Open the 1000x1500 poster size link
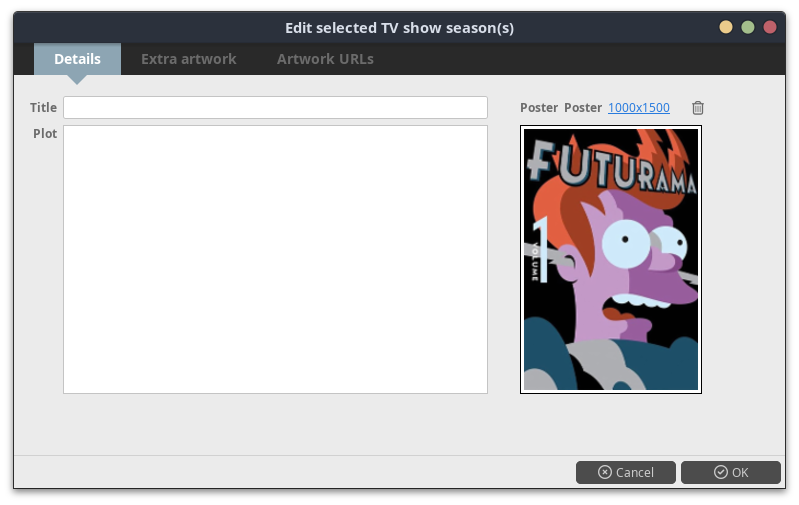Image resolution: width=799 pixels, height=505 pixels. (x=638, y=108)
